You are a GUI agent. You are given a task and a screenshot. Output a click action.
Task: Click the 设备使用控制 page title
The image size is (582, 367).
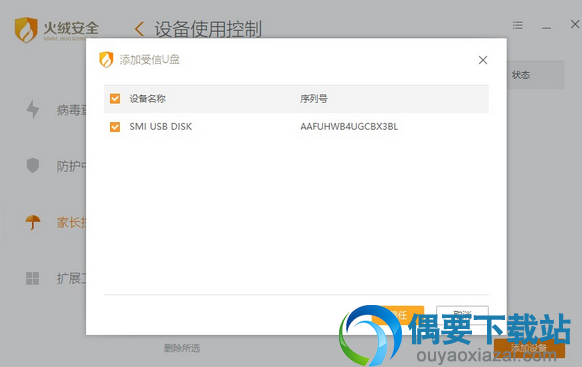(208, 29)
